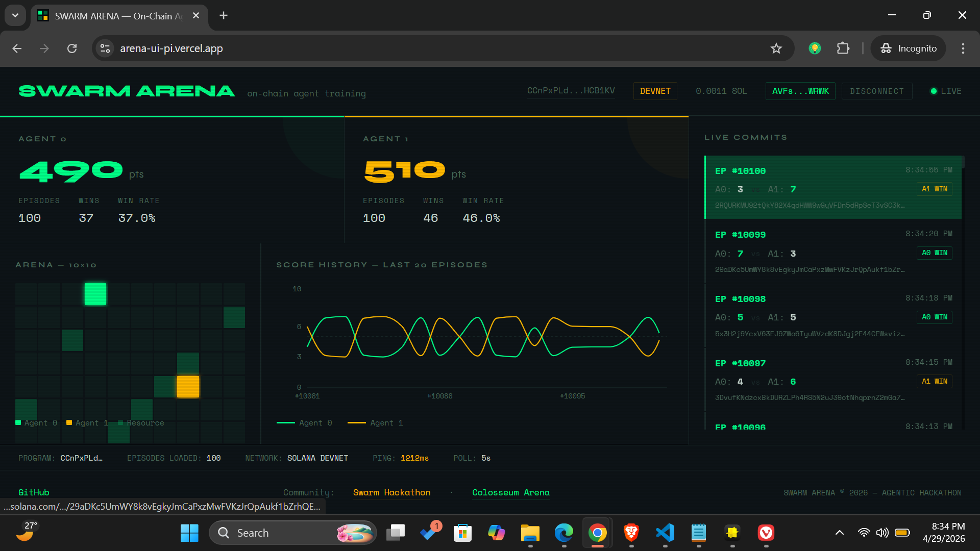Open the Windows Start menu

(x=189, y=533)
